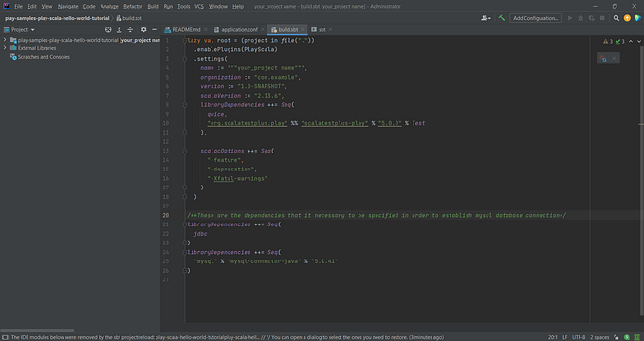The width and height of the screenshot is (644, 341).
Task: Click the Project panel horizontal scrollbar
Action: [x=37, y=330]
